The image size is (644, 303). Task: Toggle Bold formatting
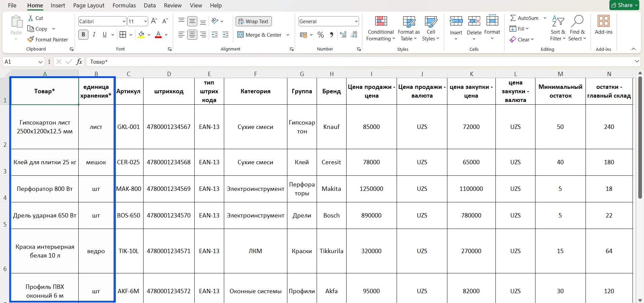(x=83, y=35)
